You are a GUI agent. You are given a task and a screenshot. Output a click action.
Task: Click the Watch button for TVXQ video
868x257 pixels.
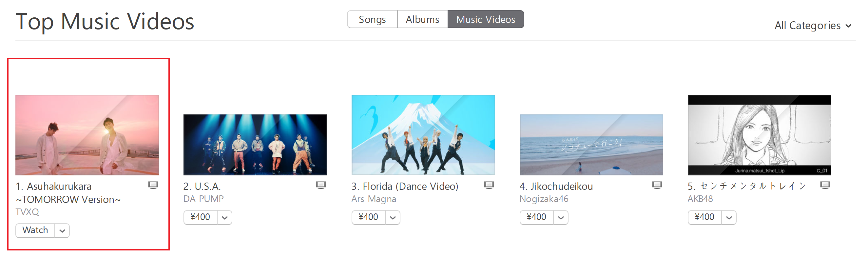click(x=35, y=231)
